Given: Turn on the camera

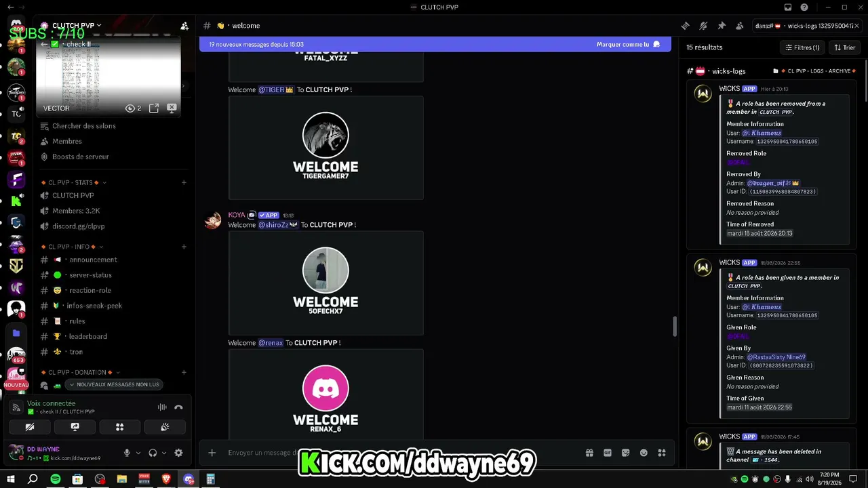Looking at the screenshot, I should point(29,427).
